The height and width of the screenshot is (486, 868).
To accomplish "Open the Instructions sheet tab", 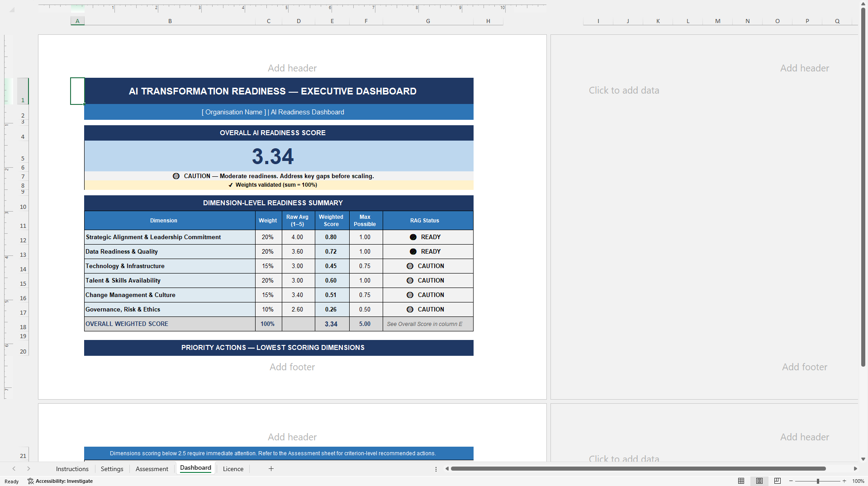I will tap(72, 469).
